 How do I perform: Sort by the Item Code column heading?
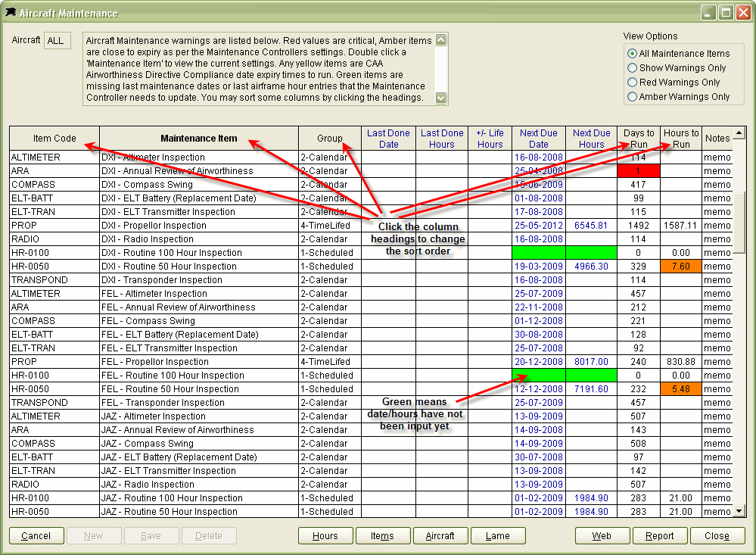pos(54,139)
